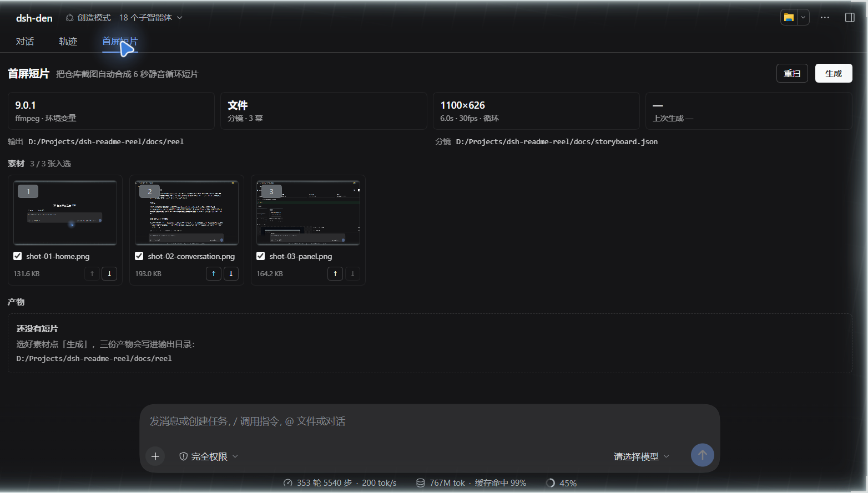Viewport: 868px width, 493px height.
Task: Click the 生成 button
Action: point(834,74)
